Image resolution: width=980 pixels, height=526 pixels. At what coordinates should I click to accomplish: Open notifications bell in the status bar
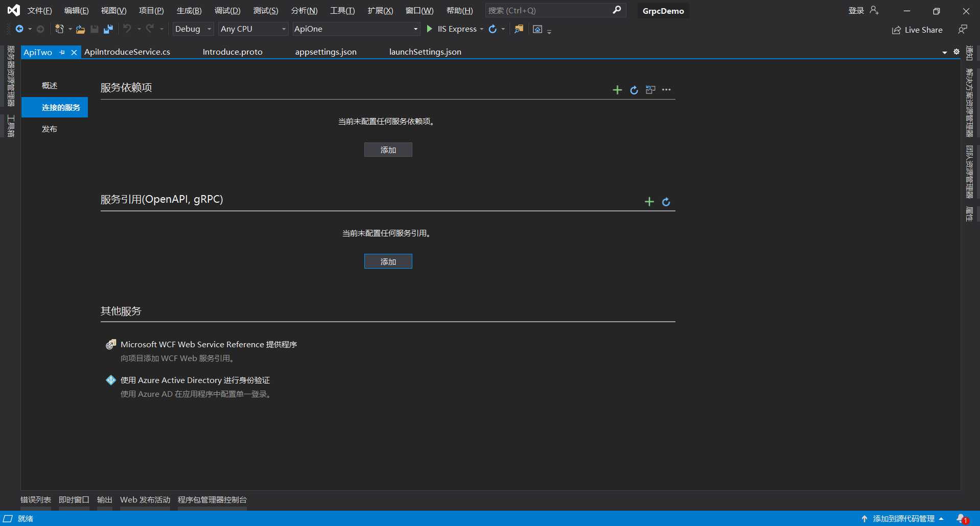[962, 519]
